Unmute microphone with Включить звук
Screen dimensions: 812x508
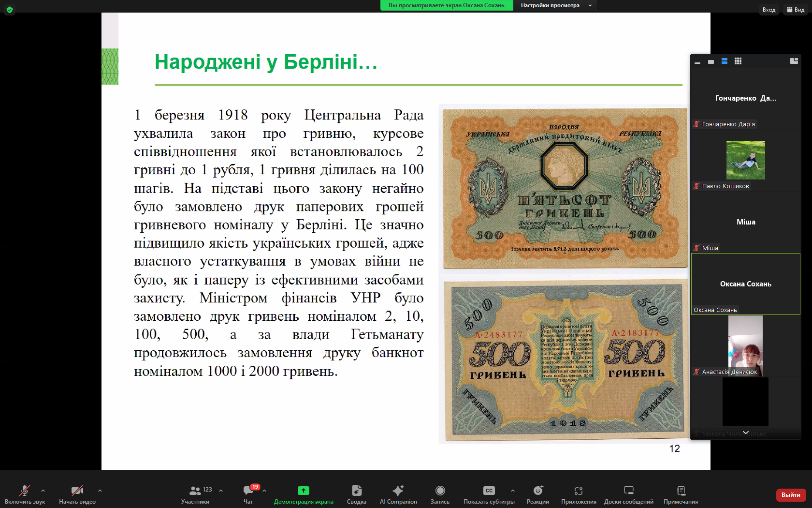(25, 491)
